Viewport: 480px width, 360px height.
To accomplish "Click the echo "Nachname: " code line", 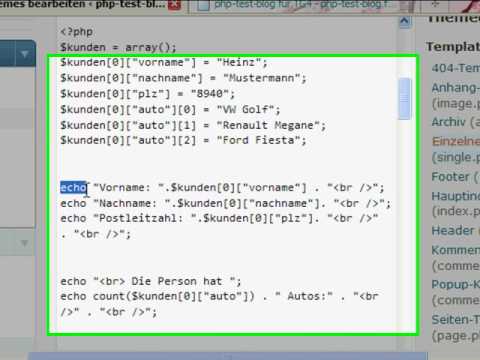I will point(225,203).
